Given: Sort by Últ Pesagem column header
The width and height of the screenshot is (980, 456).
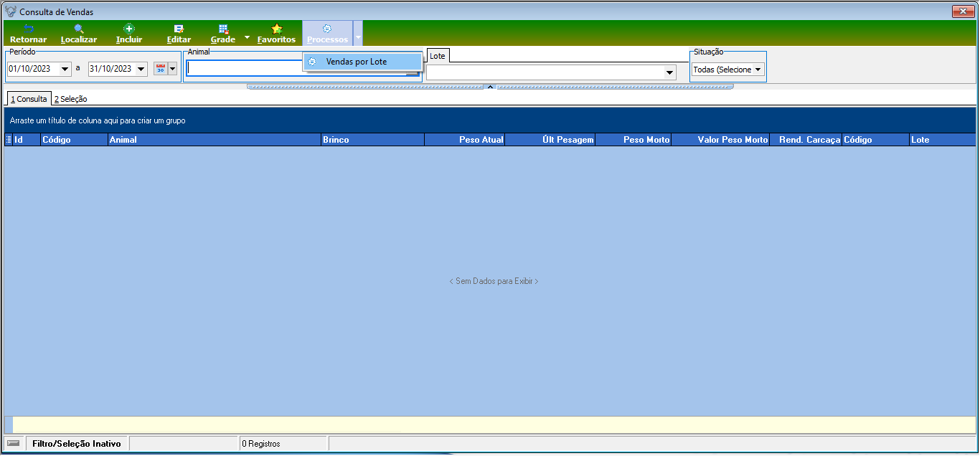Looking at the screenshot, I should [550, 140].
